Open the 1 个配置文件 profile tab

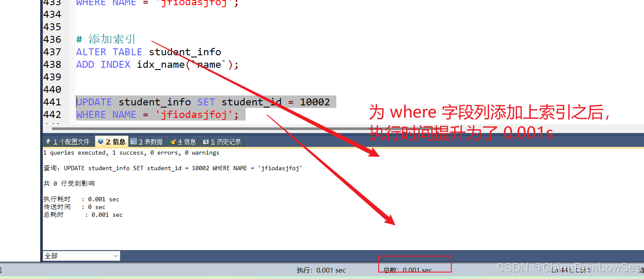pyautogui.click(x=68, y=142)
